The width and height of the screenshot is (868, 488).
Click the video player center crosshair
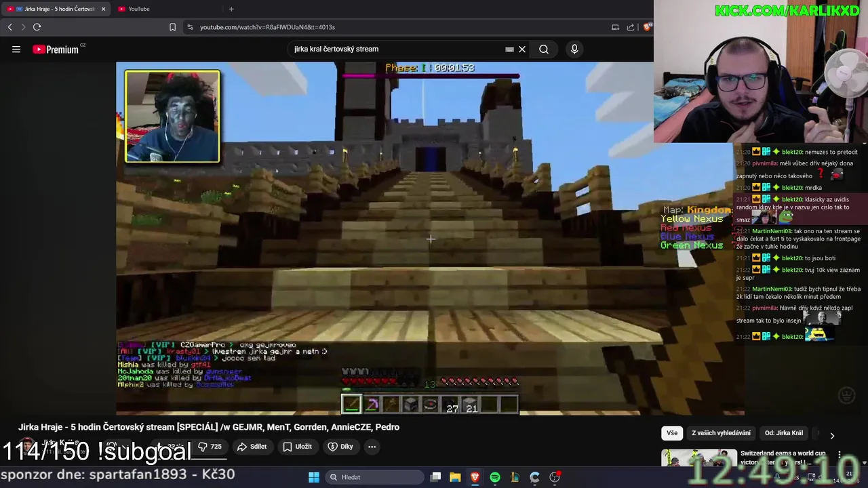pos(430,239)
